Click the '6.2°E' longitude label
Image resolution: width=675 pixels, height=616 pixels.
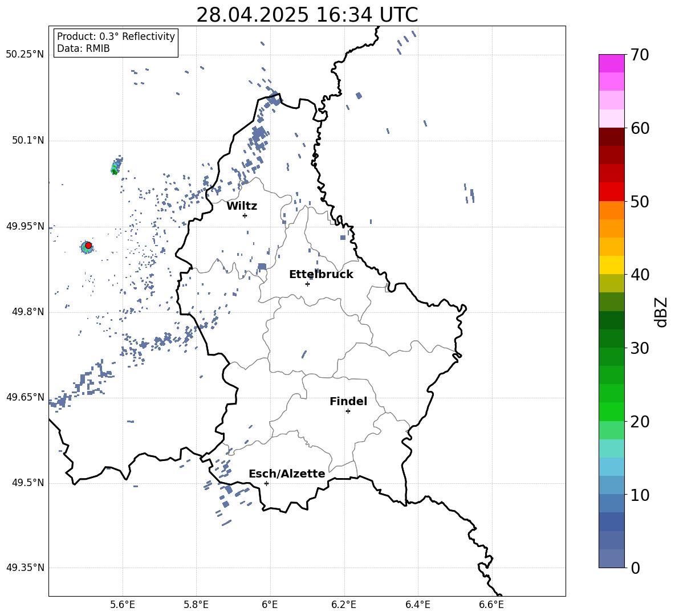click(344, 605)
